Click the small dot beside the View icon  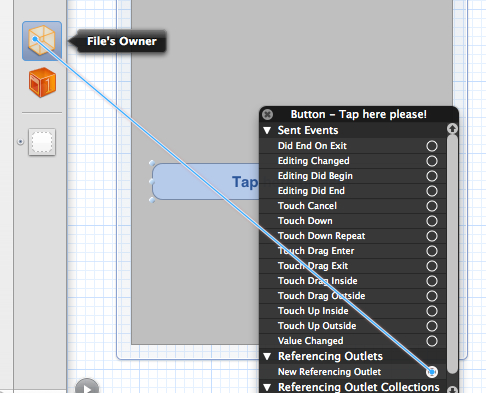[x=20, y=142]
